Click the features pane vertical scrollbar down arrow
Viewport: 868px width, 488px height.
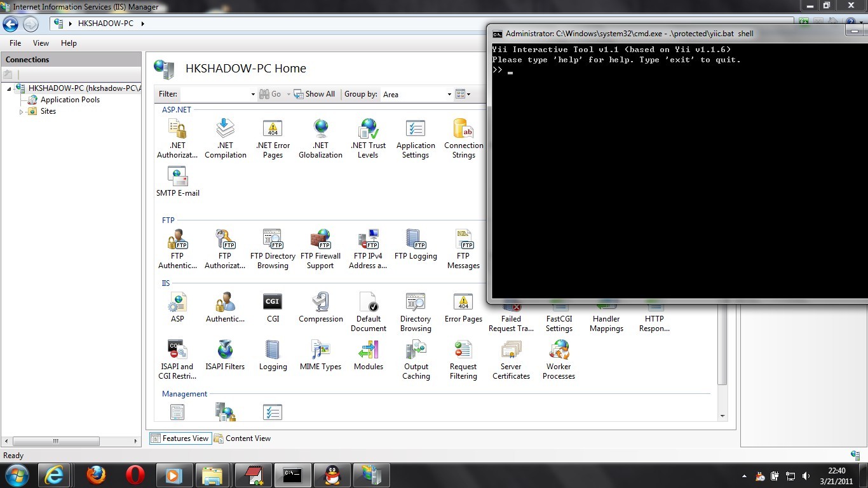(722, 416)
